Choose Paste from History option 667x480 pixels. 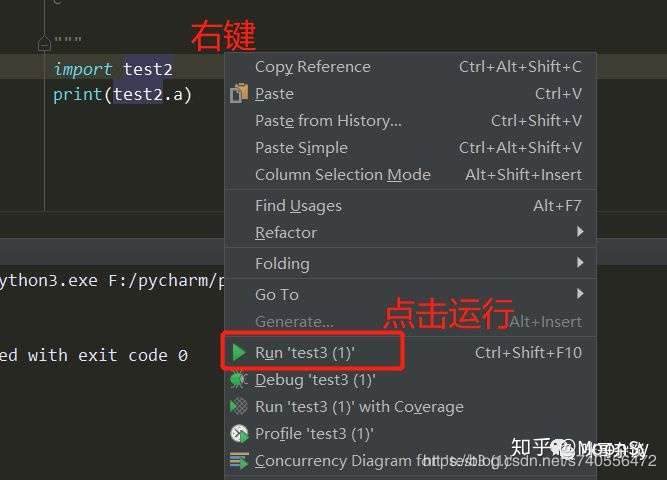coord(328,121)
